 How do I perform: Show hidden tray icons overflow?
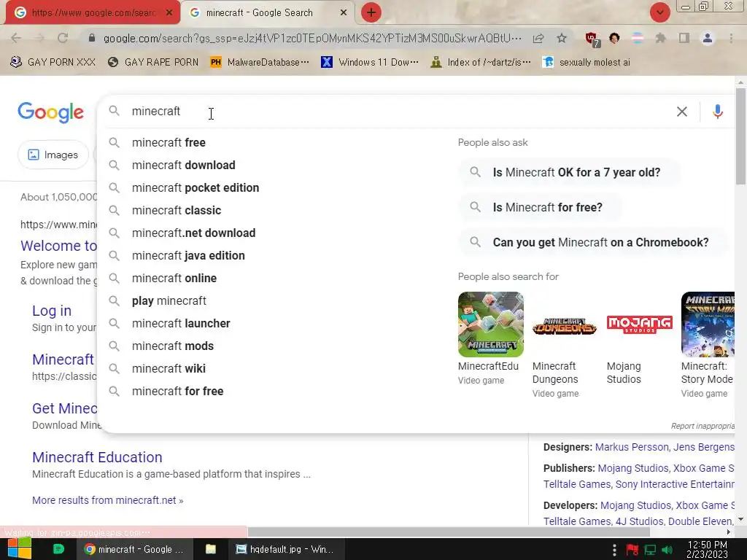tap(614, 550)
